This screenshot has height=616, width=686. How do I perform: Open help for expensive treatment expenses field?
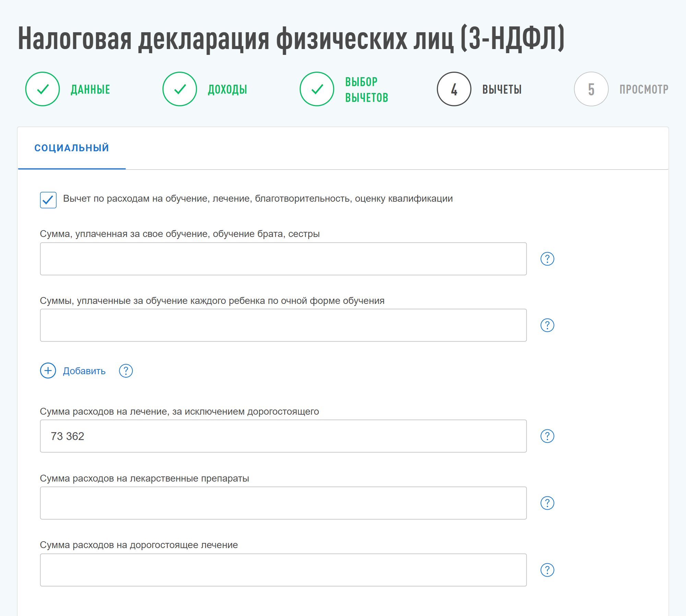(547, 570)
